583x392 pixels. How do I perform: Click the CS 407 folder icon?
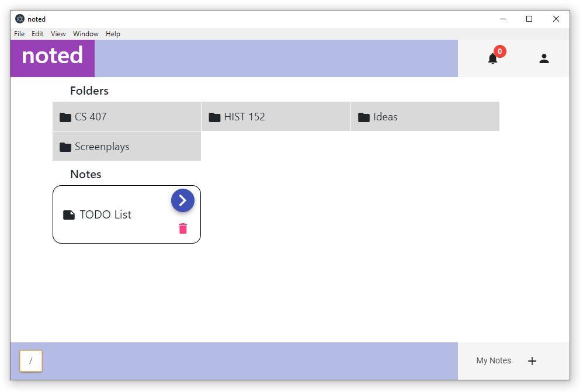(x=65, y=117)
